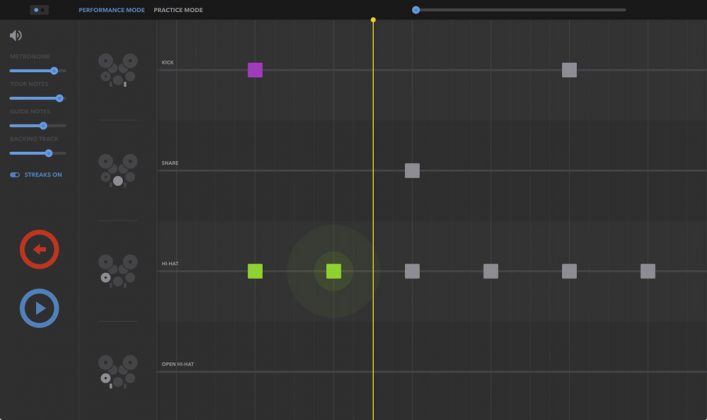Click the hi-hat drum kit diagram
Image resolution: width=707 pixels, height=420 pixels.
pos(118,270)
